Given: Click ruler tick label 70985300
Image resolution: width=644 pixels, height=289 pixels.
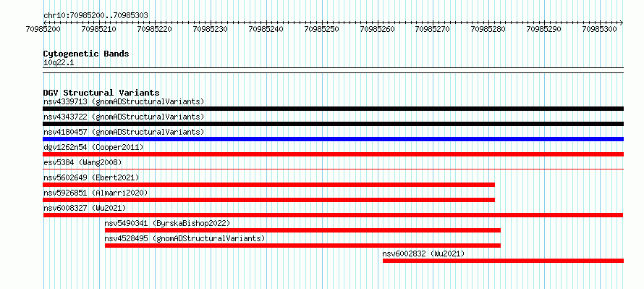Looking at the screenshot, I should point(600,29).
